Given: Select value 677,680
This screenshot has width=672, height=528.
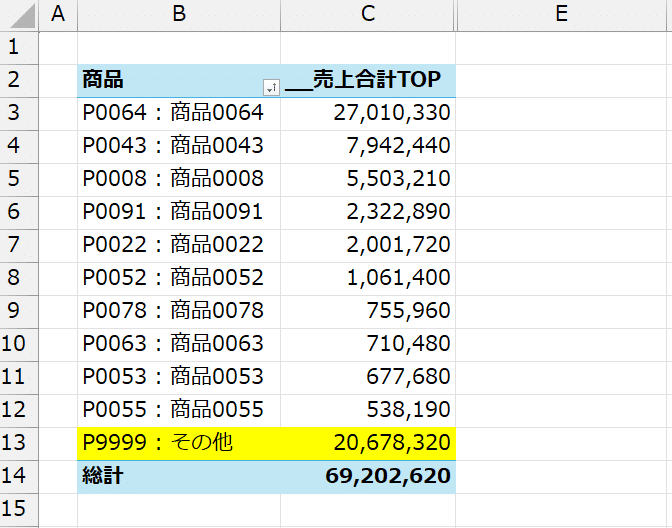Looking at the screenshot, I should [368, 378].
